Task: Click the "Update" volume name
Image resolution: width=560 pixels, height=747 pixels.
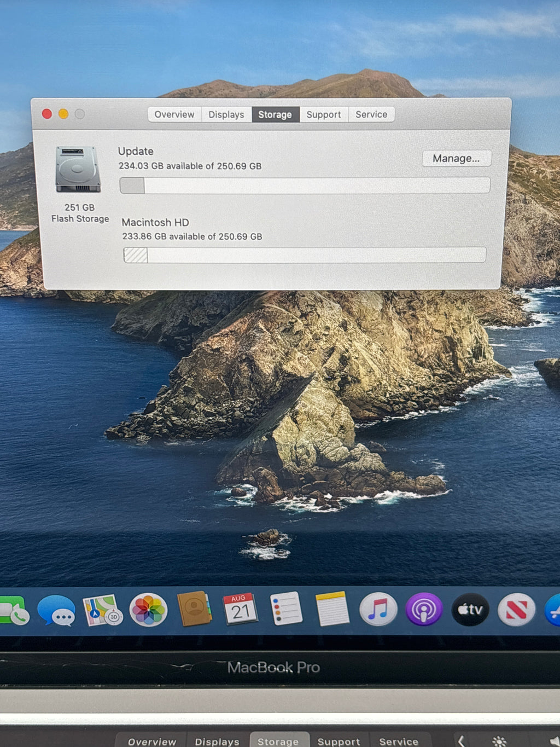Action: (136, 151)
